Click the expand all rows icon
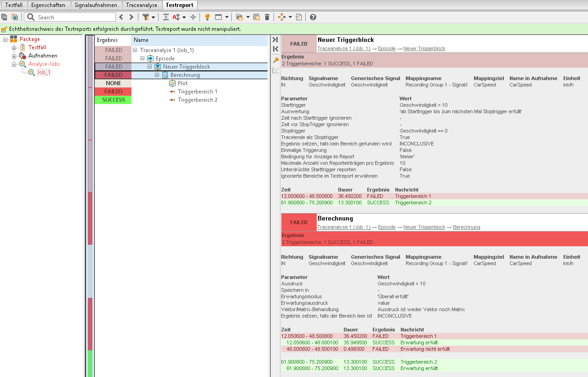This screenshot has width=588, height=377. (x=166, y=17)
